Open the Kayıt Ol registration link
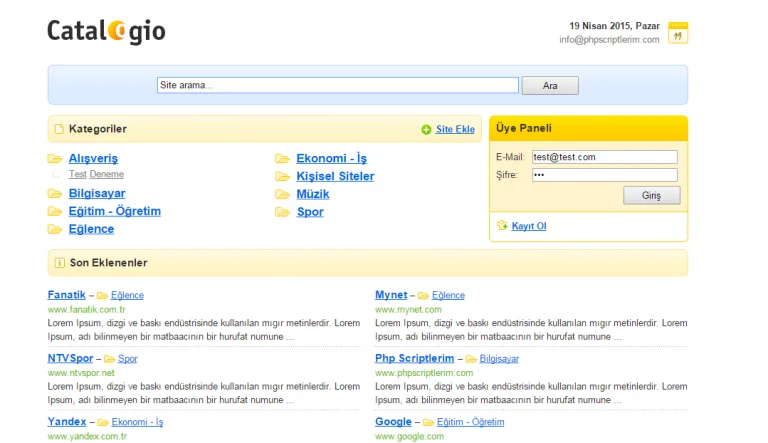768x443 pixels. pos(528,226)
